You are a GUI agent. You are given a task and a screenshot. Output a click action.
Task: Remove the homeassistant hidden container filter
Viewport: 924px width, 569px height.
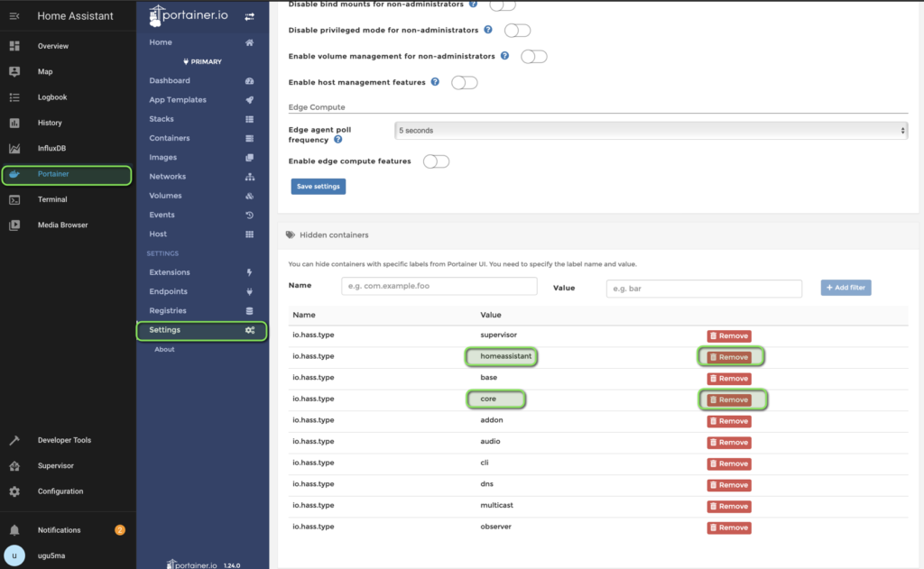[729, 357]
